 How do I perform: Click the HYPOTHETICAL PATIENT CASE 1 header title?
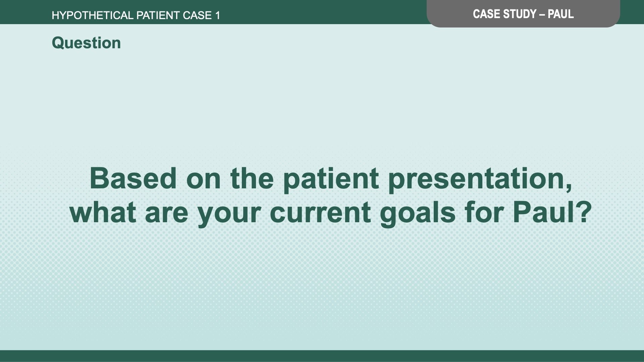136,15
